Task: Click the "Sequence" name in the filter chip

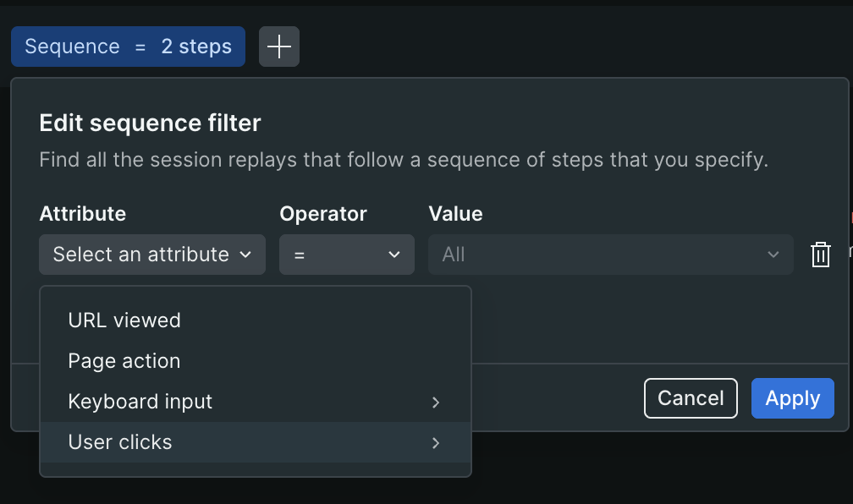Action: [72, 47]
